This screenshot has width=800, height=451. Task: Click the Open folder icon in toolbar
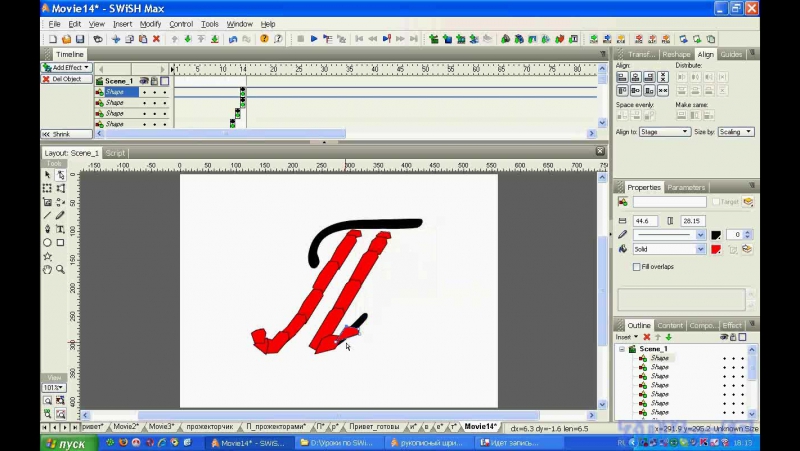coord(66,39)
